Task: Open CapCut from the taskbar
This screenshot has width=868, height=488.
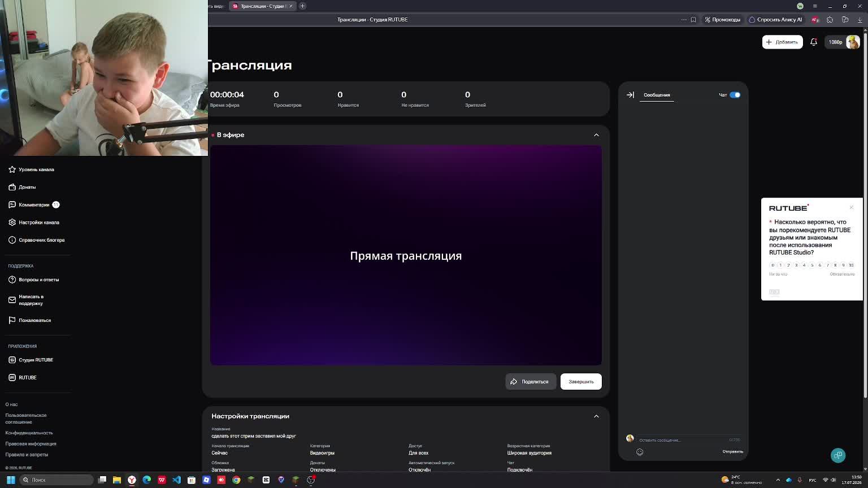Action: click(266, 480)
